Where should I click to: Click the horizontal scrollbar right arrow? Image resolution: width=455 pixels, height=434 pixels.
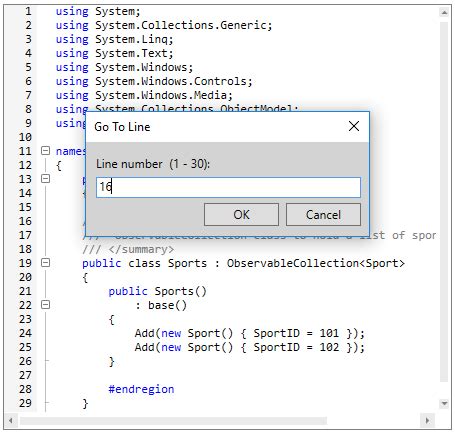tap(428, 420)
